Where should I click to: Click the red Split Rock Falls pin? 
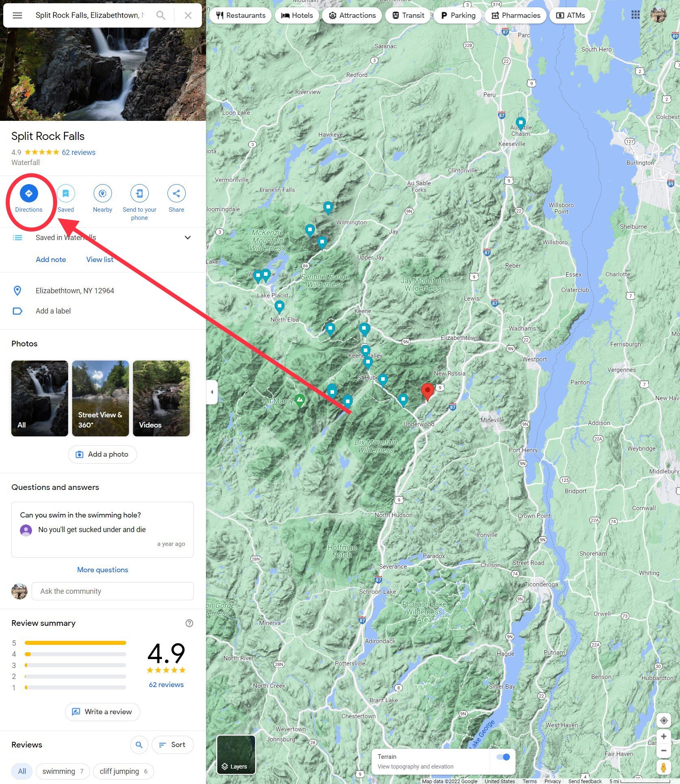427,392
